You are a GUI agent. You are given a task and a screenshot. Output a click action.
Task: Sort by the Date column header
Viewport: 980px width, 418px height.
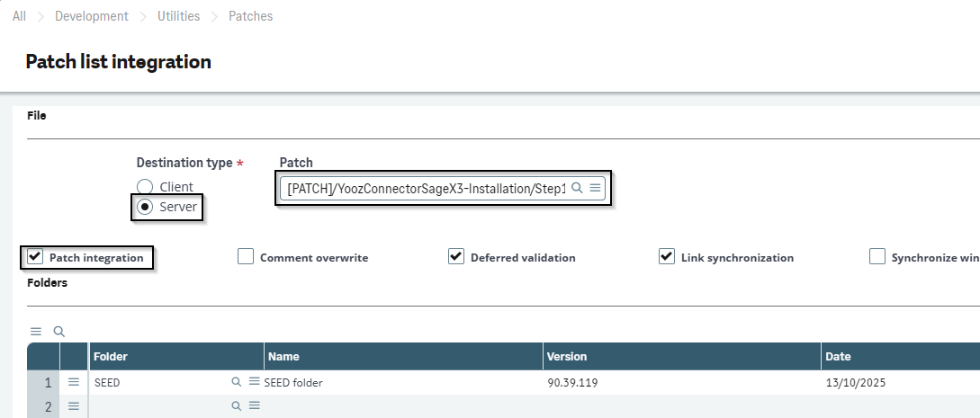pos(901,356)
